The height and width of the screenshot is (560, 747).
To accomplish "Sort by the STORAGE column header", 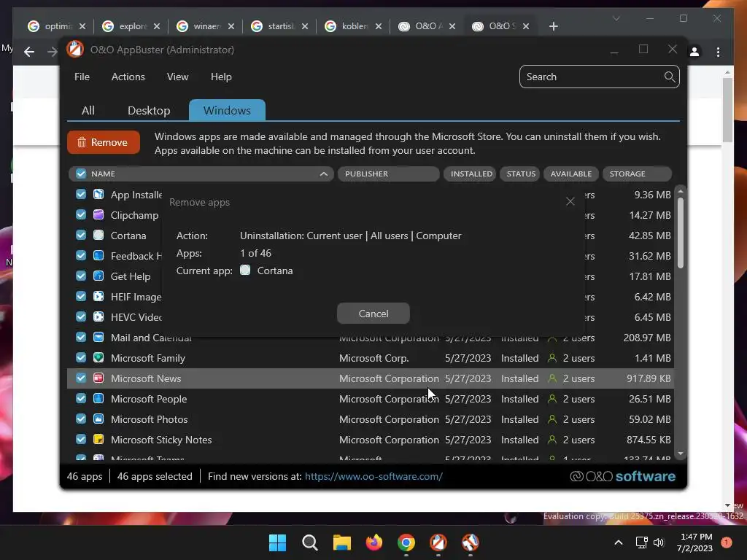I will pyautogui.click(x=638, y=174).
